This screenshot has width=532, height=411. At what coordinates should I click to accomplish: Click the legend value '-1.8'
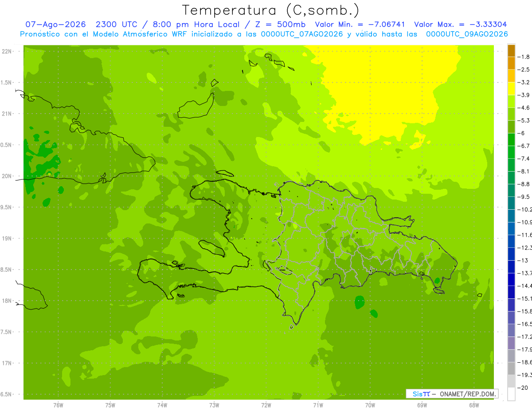[x=524, y=57]
